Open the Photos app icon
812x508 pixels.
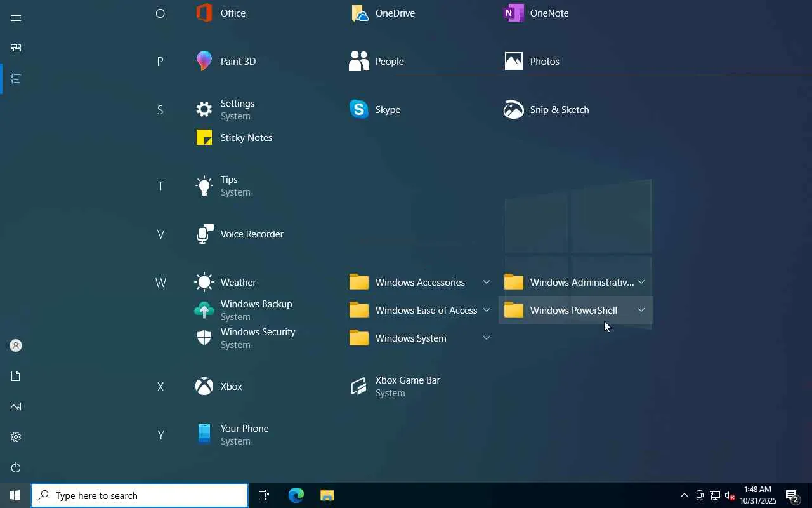click(514, 61)
